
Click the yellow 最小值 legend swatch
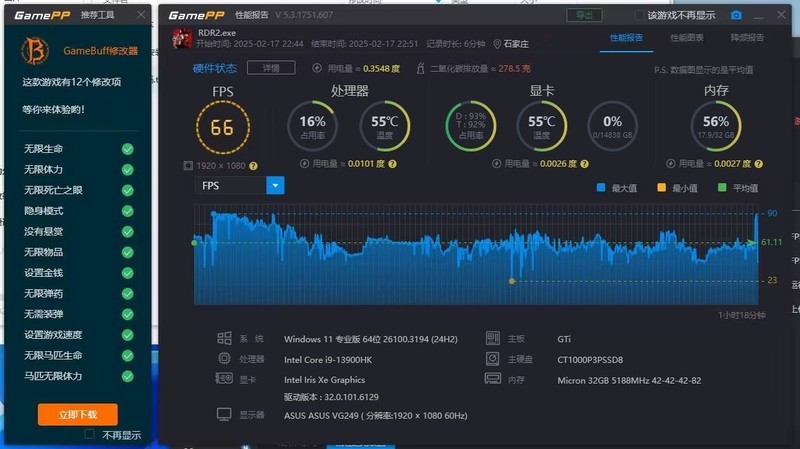pyautogui.click(x=661, y=188)
